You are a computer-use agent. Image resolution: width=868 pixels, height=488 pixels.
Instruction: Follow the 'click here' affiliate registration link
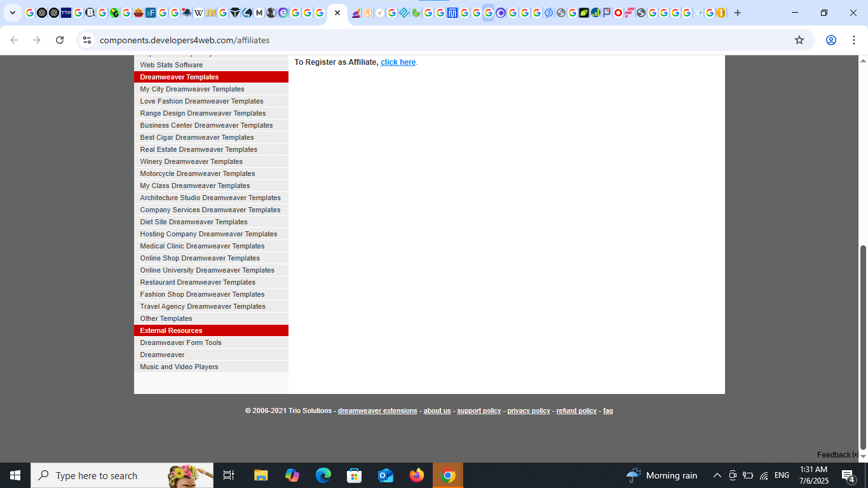click(x=398, y=62)
